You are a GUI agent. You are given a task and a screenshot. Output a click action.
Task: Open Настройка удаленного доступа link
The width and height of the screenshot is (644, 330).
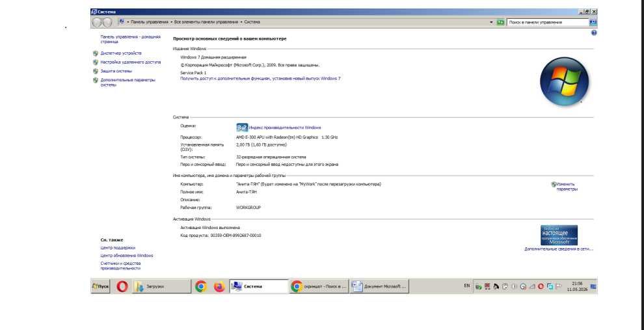(131, 62)
